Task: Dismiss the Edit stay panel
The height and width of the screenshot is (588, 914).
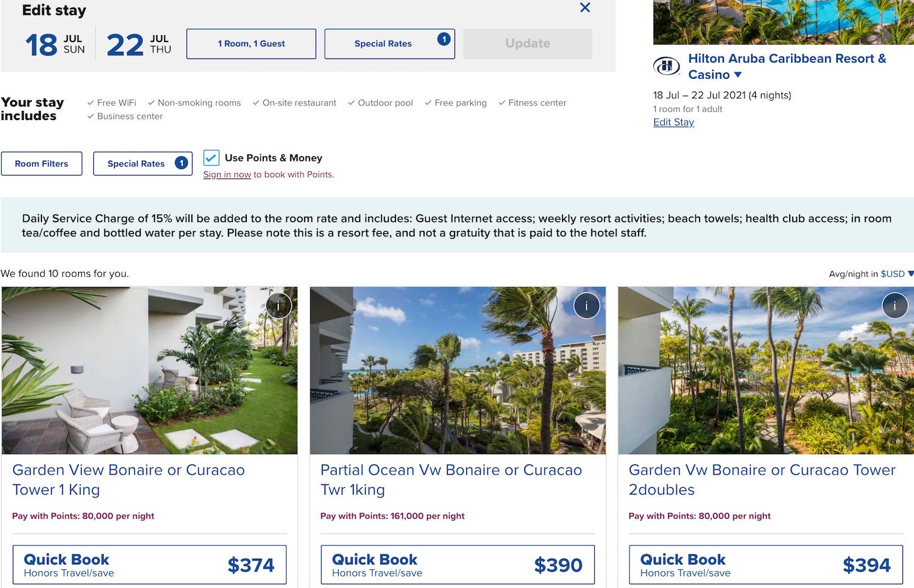Action: pyautogui.click(x=584, y=8)
